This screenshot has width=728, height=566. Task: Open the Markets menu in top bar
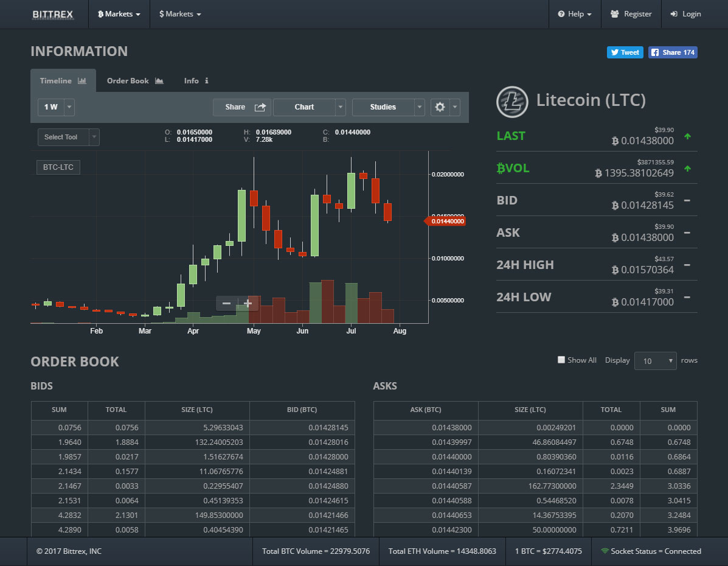(x=119, y=13)
